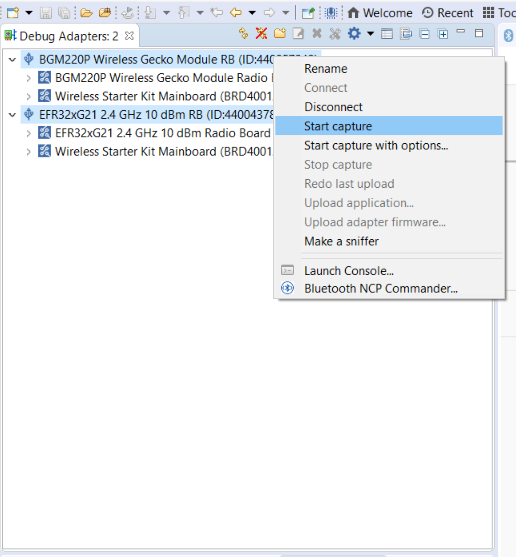Expand the EFR32xG21 2.4 GHz 10 dBm Radio Board child
Viewport: 516px width, 557px height.
28,133
